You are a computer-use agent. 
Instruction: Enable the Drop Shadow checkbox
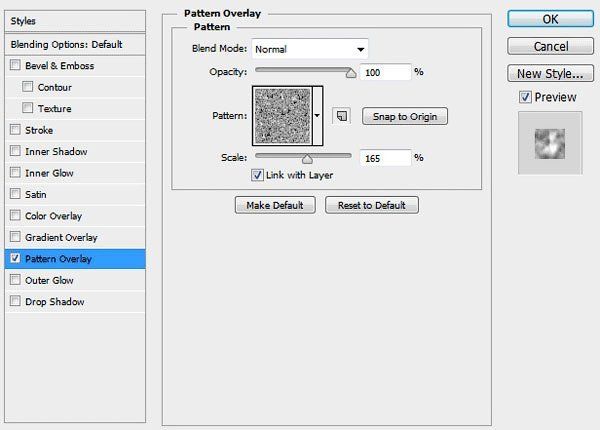point(15,301)
